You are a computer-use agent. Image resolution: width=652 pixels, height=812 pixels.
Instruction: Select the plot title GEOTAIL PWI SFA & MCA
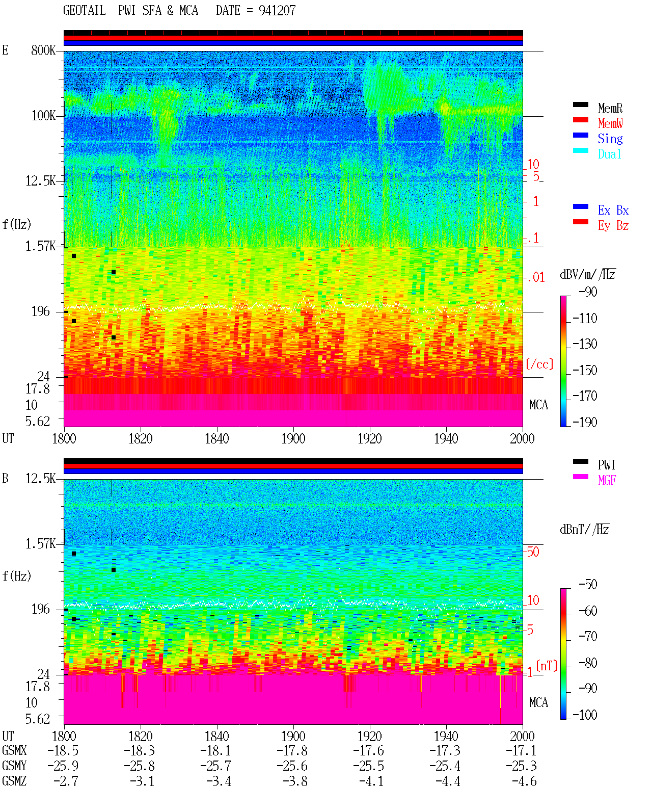(130, 10)
